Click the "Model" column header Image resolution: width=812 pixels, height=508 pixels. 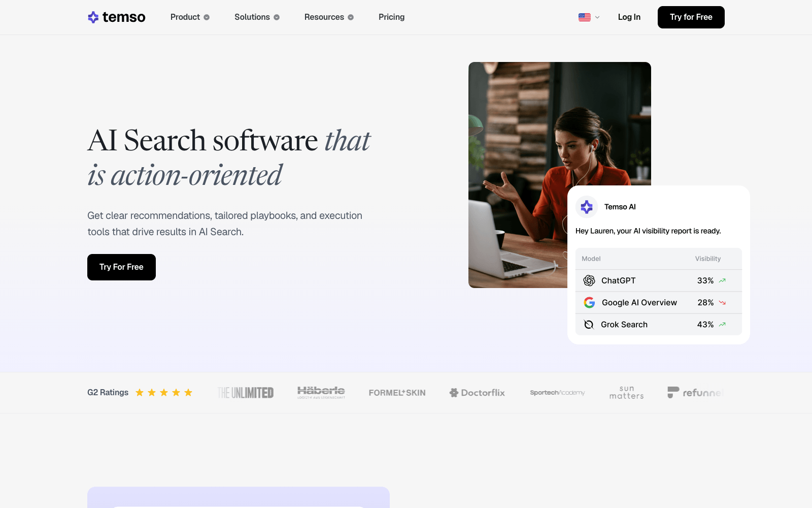591,259
